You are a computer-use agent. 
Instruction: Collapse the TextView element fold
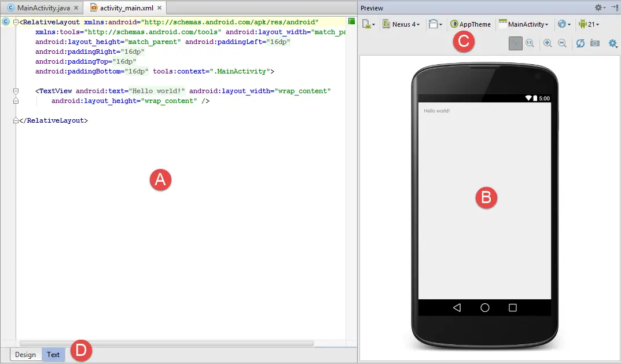point(16,91)
